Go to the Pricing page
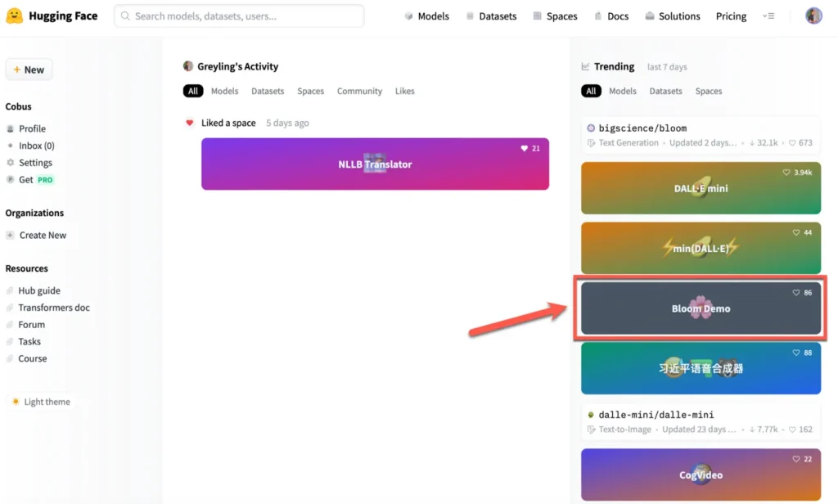 [x=731, y=16]
